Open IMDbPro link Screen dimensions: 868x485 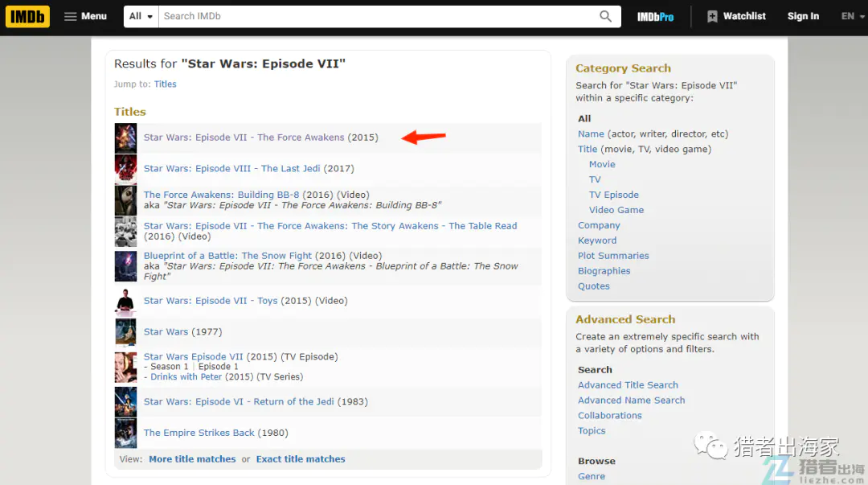655,16
